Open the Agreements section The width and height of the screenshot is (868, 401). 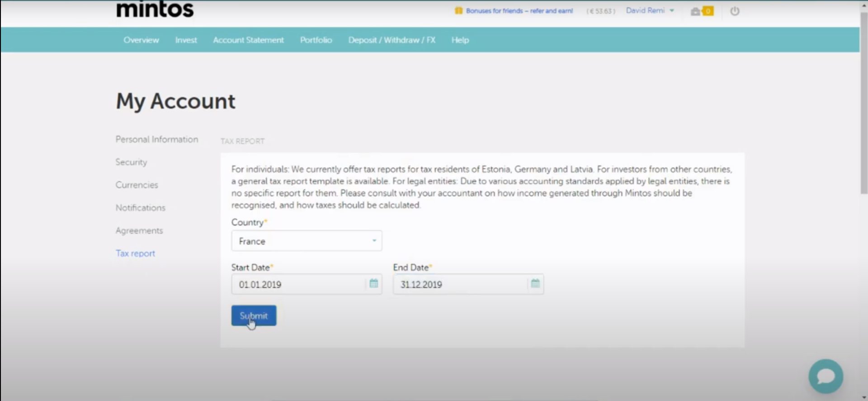(x=139, y=230)
